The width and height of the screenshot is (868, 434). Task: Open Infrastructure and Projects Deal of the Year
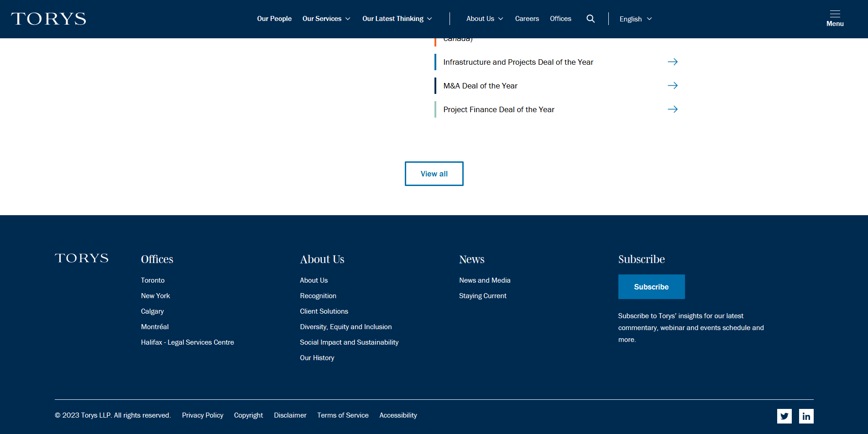[518, 62]
